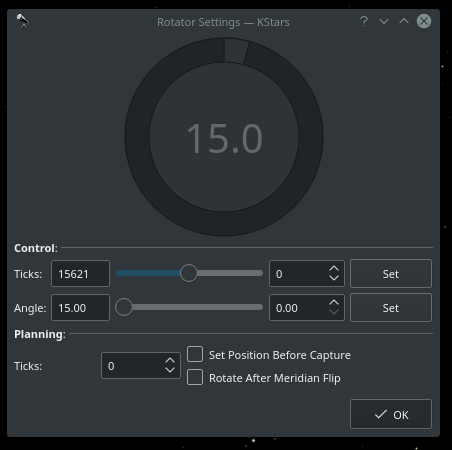Confirm with the OK button
452x450 pixels.
pos(391,414)
